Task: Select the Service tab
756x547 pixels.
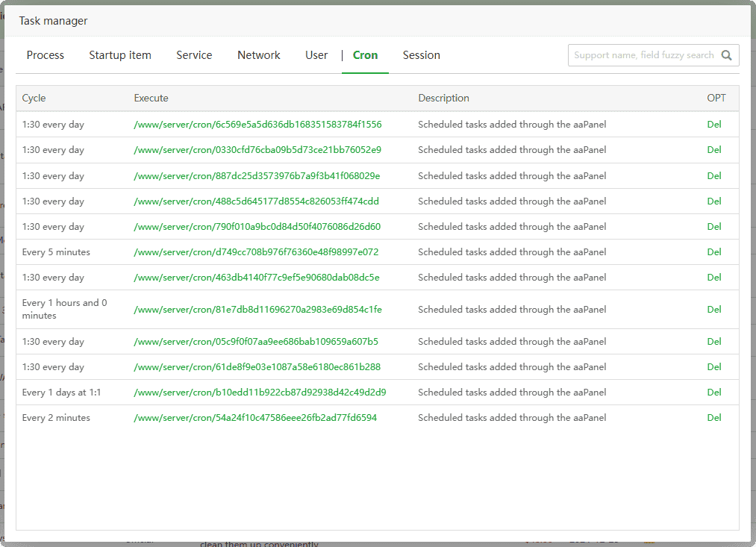Action: point(194,55)
